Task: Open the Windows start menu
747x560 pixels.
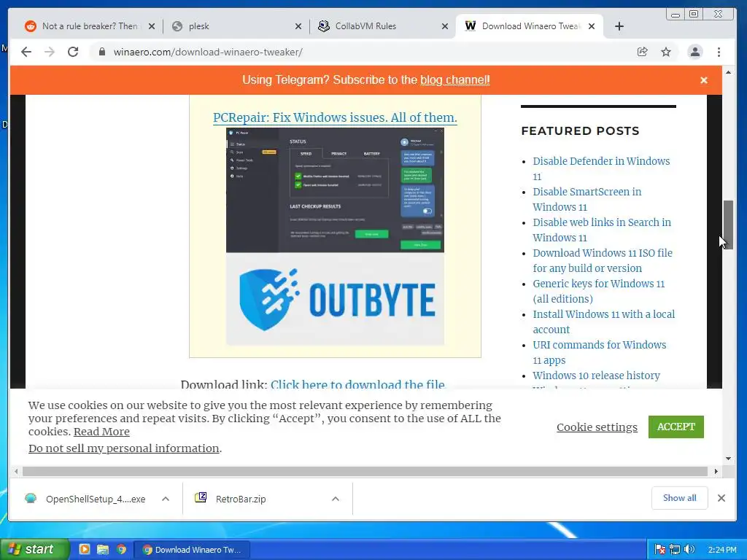Action: tap(34, 550)
